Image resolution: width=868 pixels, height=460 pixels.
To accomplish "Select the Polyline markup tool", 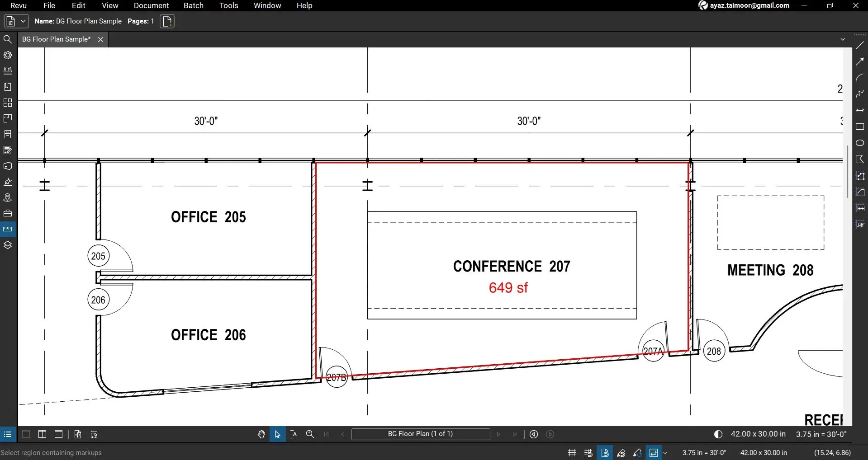I will [860, 94].
